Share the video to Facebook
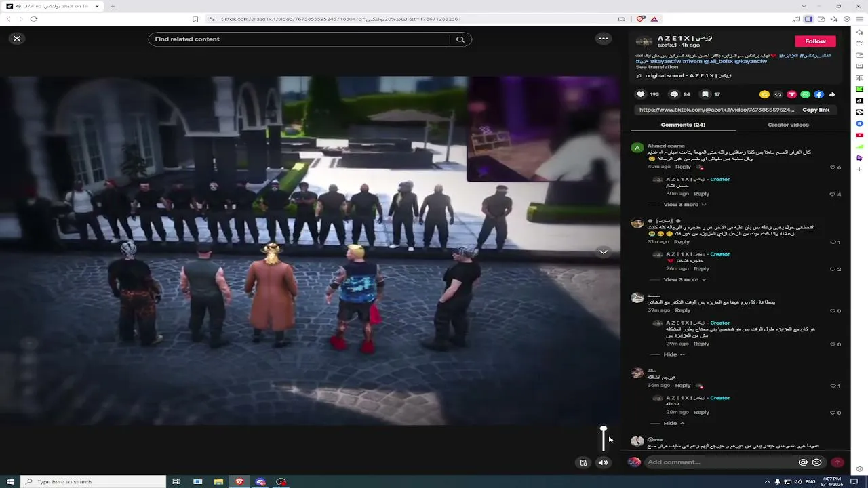The height and width of the screenshot is (488, 868). [x=818, y=94]
